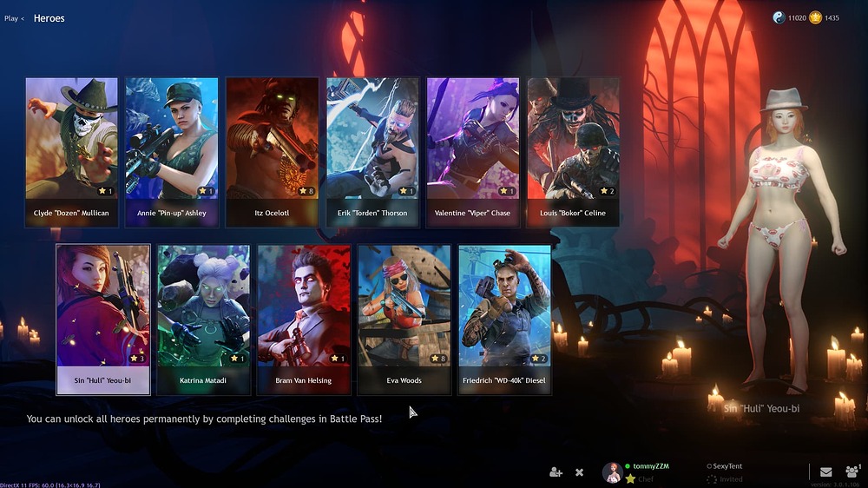Image resolution: width=868 pixels, height=488 pixels.
Task: Click the yin-yang currency icon
Action: (779, 17)
